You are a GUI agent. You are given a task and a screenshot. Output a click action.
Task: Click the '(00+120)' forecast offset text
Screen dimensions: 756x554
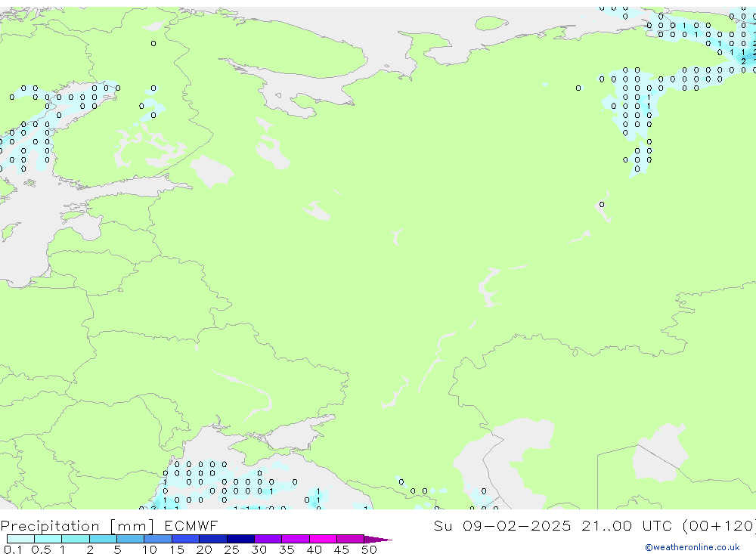pyautogui.click(x=719, y=526)
